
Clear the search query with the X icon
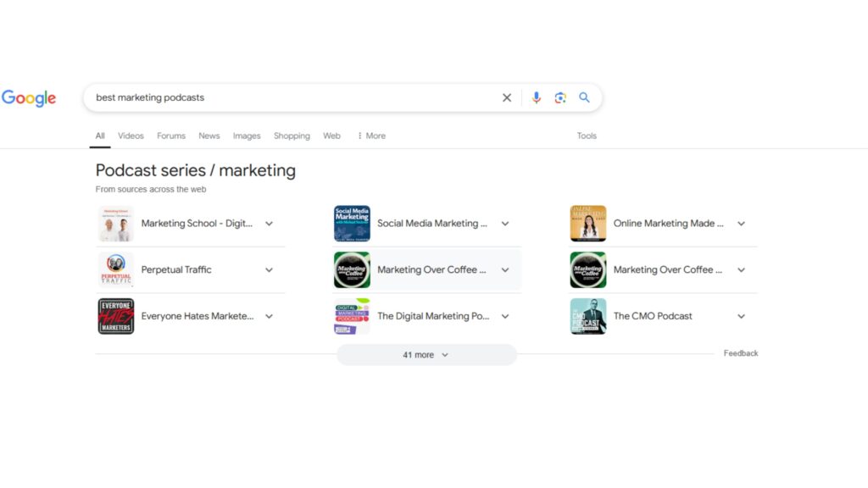pyautogui.click(x=507, y=98)
